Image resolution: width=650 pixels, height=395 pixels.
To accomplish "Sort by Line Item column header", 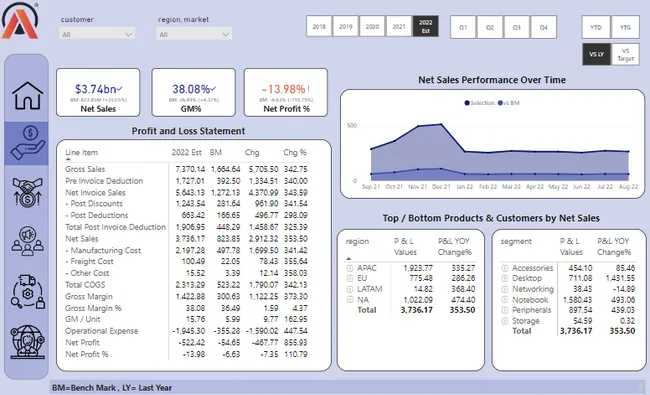I will pyautogui.click(x=81, y=153).
